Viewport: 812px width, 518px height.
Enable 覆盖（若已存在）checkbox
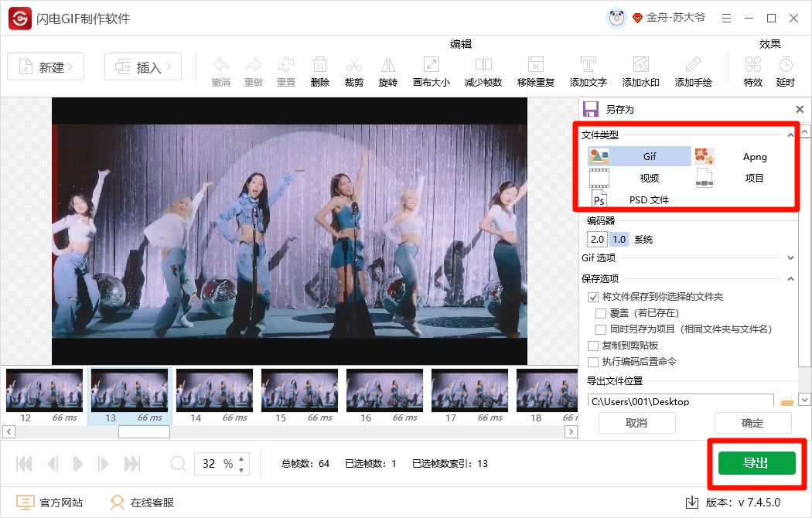[601, 313]
